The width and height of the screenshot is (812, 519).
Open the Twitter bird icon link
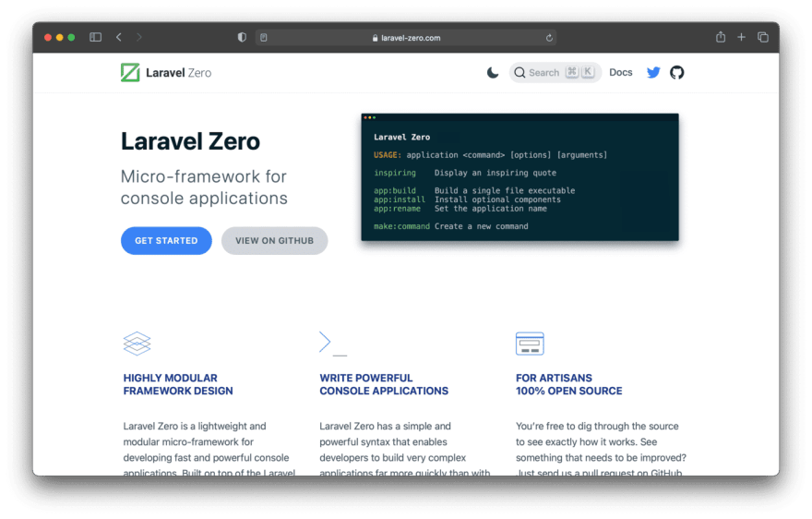point(653,73)
